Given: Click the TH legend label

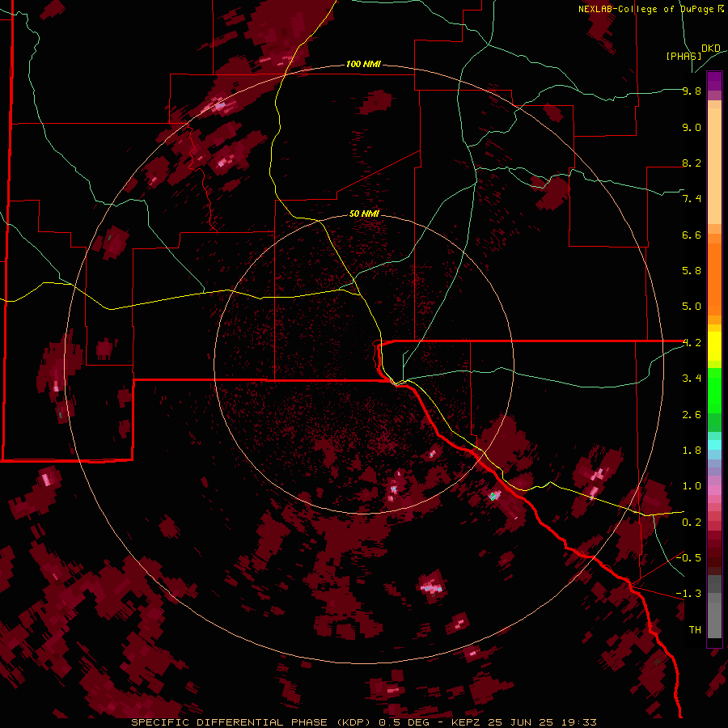Looking at the screenshot, I should click(695, 630).
